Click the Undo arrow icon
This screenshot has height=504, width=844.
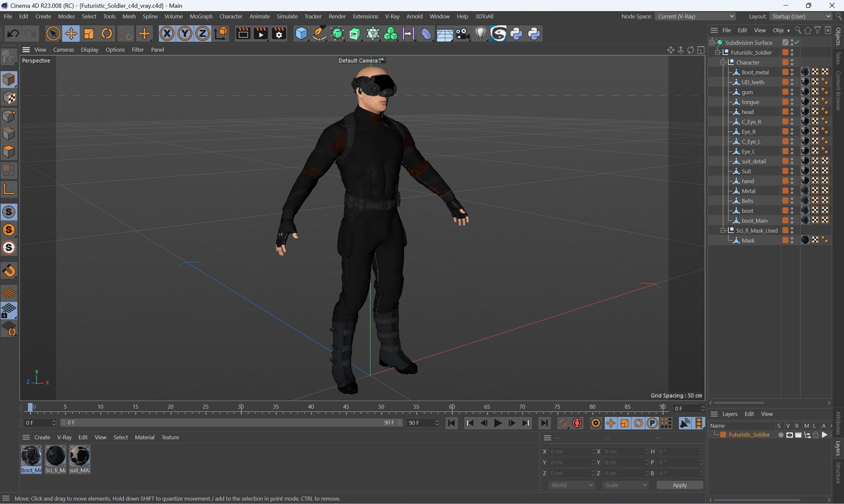tap(13, 34)
